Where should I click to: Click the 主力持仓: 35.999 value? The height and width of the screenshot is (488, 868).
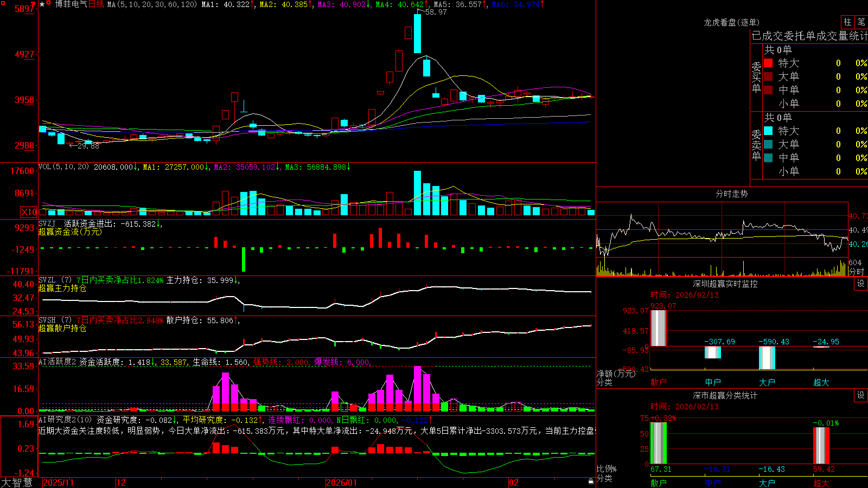click(203, 280)
